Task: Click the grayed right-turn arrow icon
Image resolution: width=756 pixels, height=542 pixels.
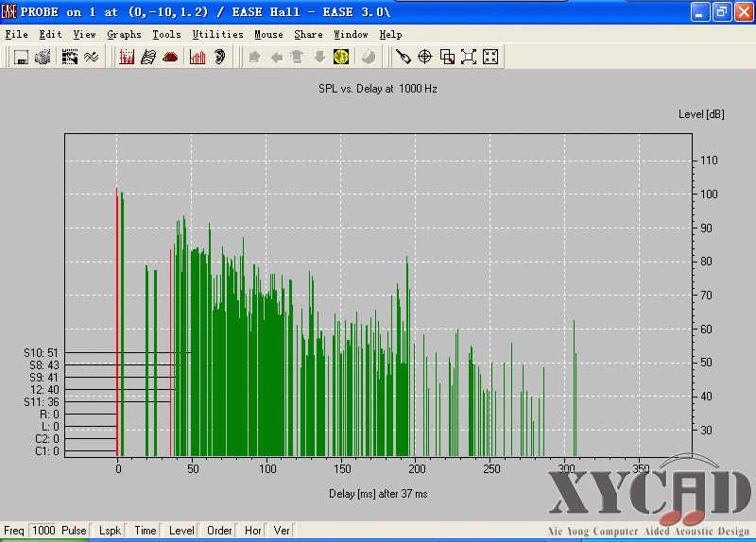Action: 254,57
